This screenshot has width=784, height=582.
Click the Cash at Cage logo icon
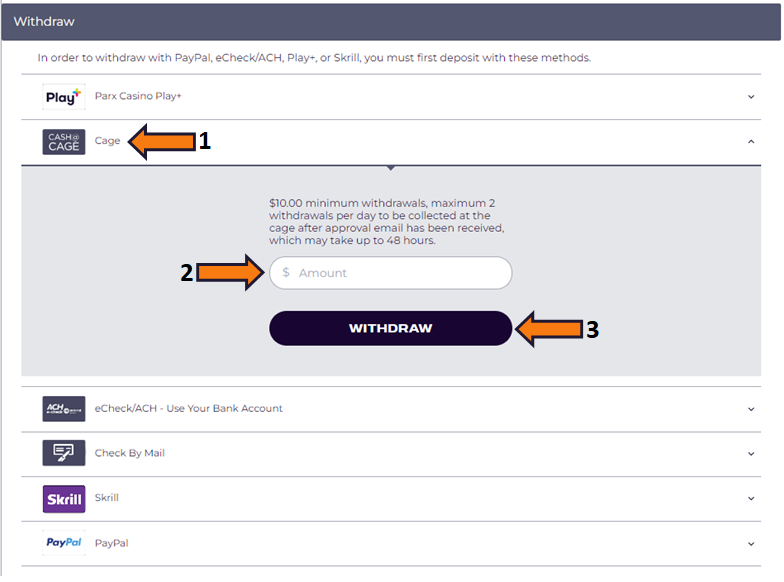tap(64, 142)
